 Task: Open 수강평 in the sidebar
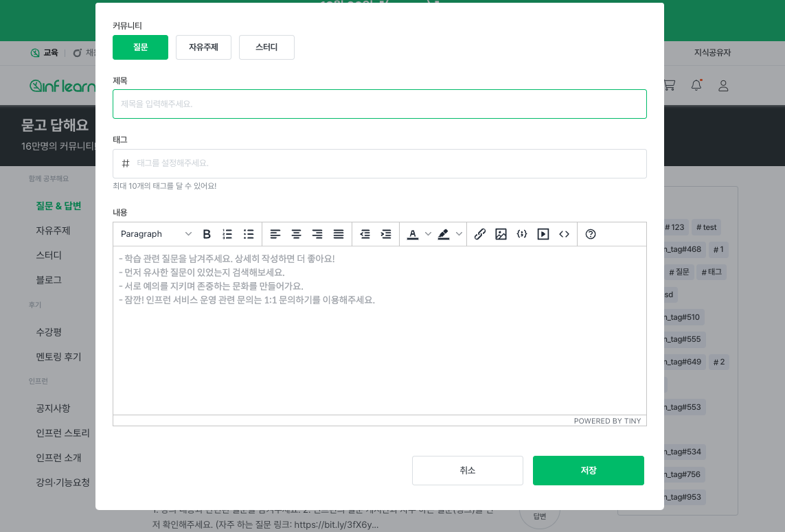(49, 332)
